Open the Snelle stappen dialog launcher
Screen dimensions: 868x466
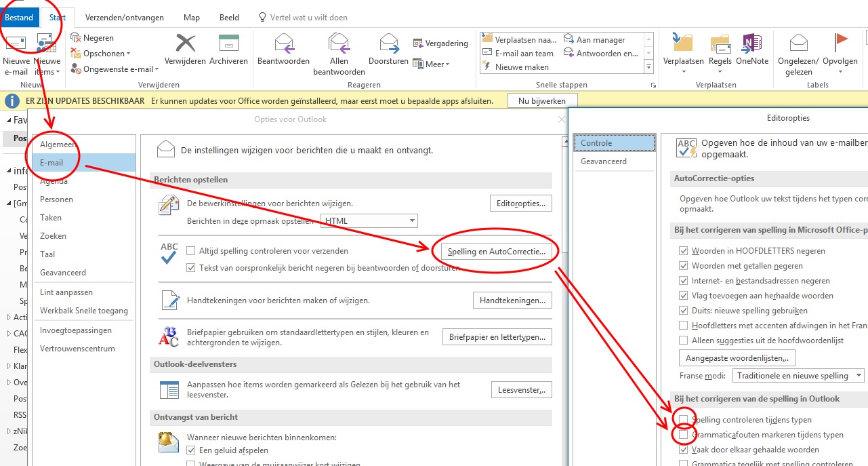click(653, 85)
